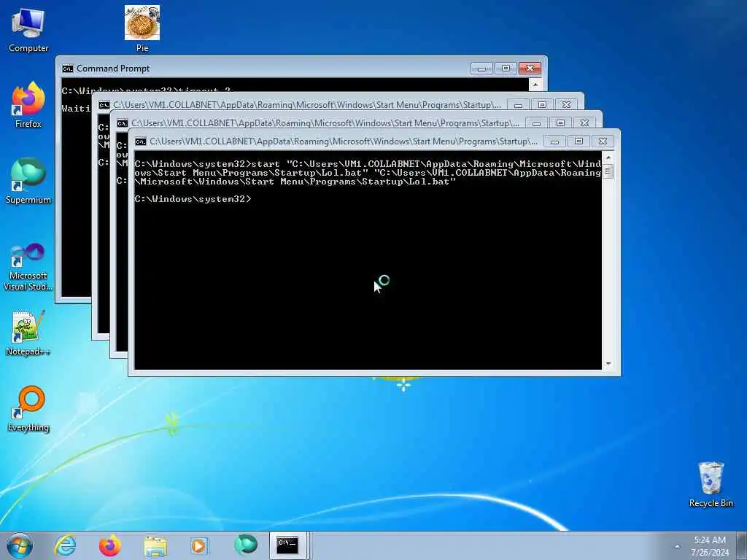Open the Supermium desktop shortcut
Image resolution: width=747 pixels, height=560 pixels.
tap(28, 181)
